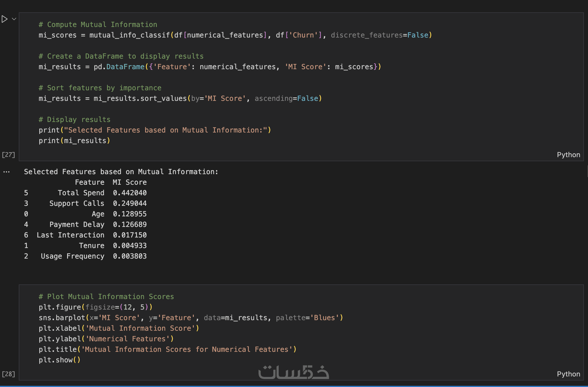The image size is (588, 387).
Task: Run the Mutual Information cell
Action: coord(4,19)
